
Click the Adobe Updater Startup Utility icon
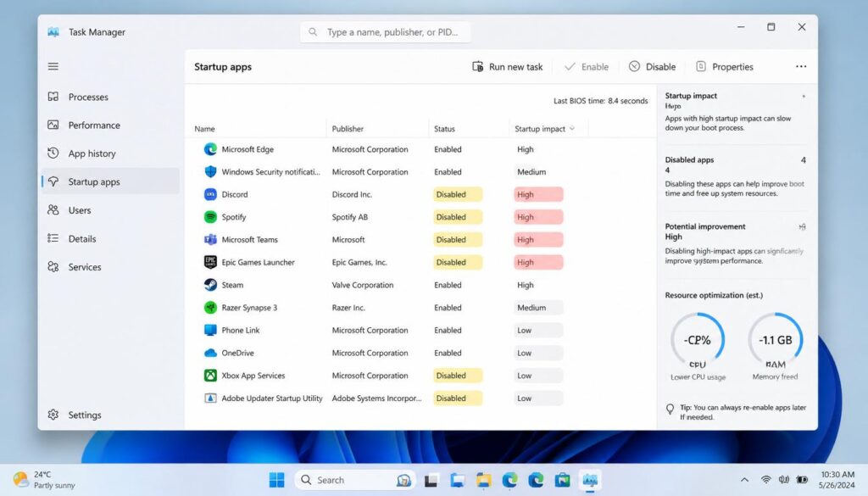[210, 398]
